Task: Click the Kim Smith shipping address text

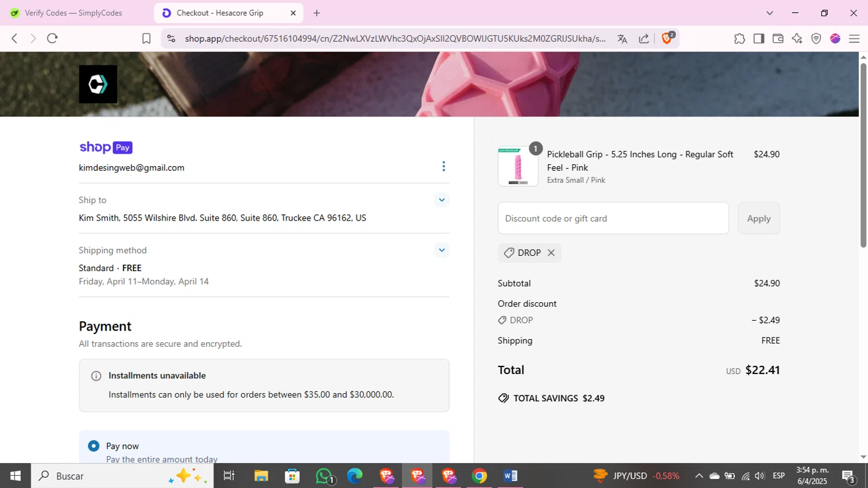Action: 222,218
